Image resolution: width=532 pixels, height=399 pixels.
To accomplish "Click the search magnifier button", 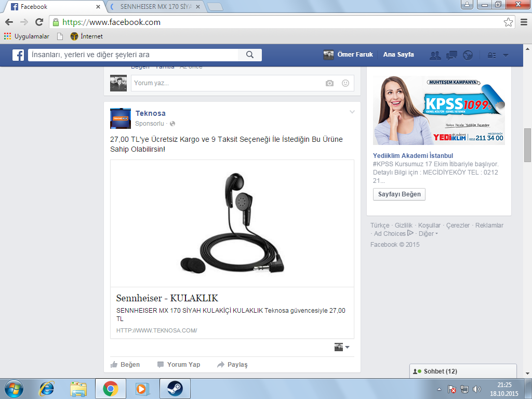I will (250, 55).
